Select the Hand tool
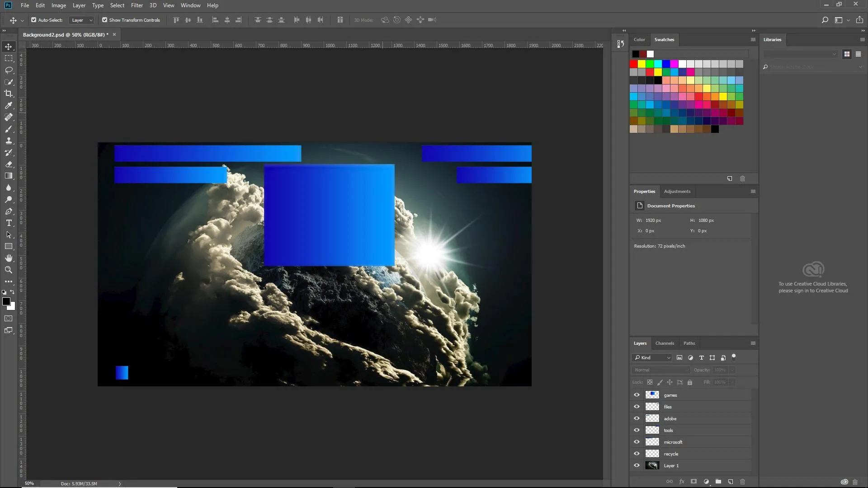Image resolution: width=868 pixels, height=488 pixels. pos(9,258)
